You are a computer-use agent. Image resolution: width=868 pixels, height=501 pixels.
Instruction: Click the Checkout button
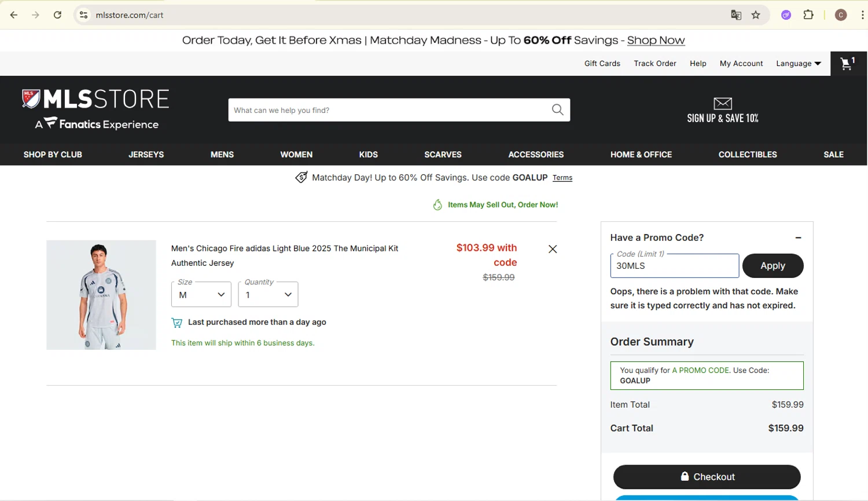pos(707,477)
